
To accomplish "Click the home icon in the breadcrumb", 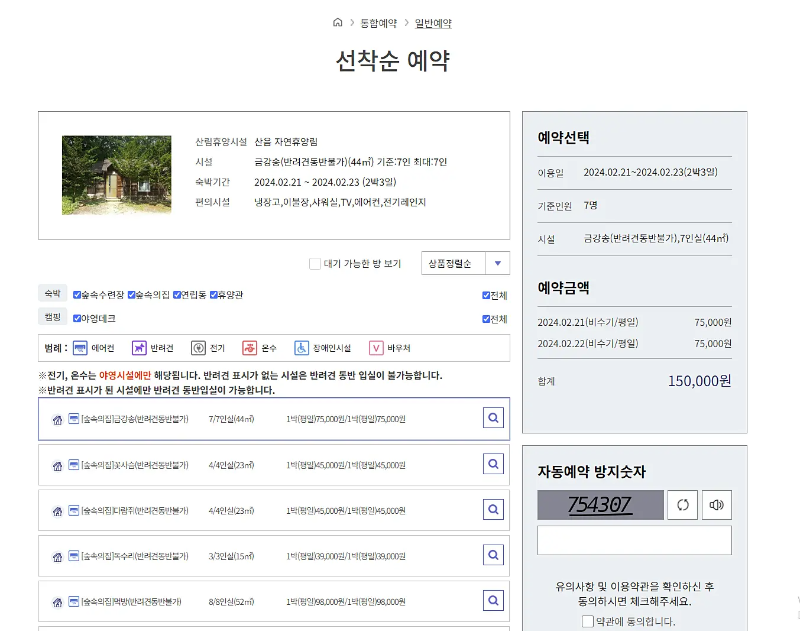I will coord(337,21).
